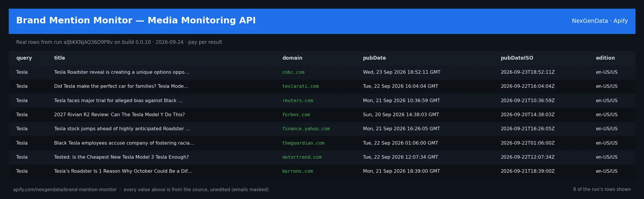Viewport: 644px width, 199px height.
Task: Click ISO value 2026-09-22T12:07:34Z
Action: coord(528,157)
